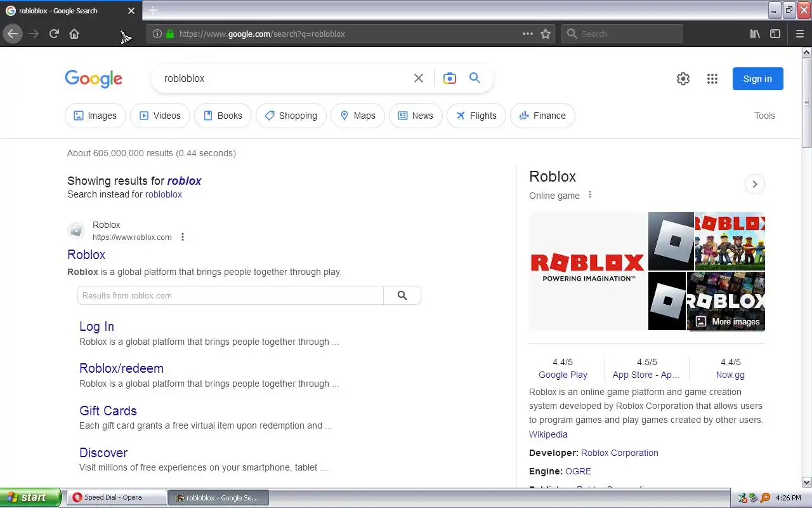
Task: Open Roblox Powering Imagination logo image
Action: coord(588,271)
